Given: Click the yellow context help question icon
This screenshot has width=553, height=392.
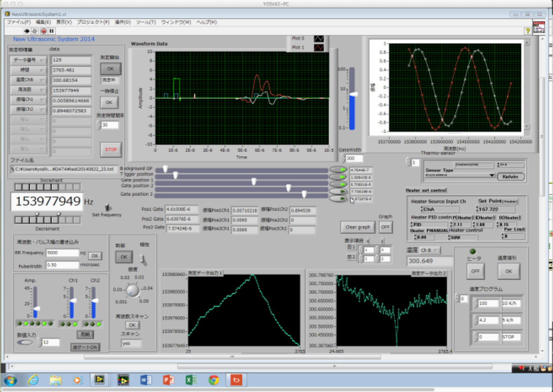Looking at the screenshot, I should pyautogui.click(x=527, y=31).
